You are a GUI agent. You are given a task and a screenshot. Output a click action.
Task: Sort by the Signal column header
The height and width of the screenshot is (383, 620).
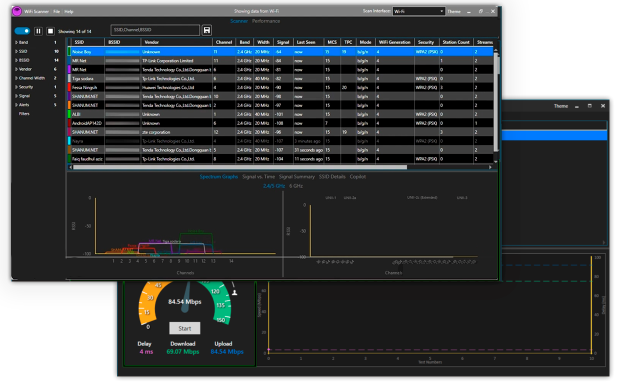(283, 42)
